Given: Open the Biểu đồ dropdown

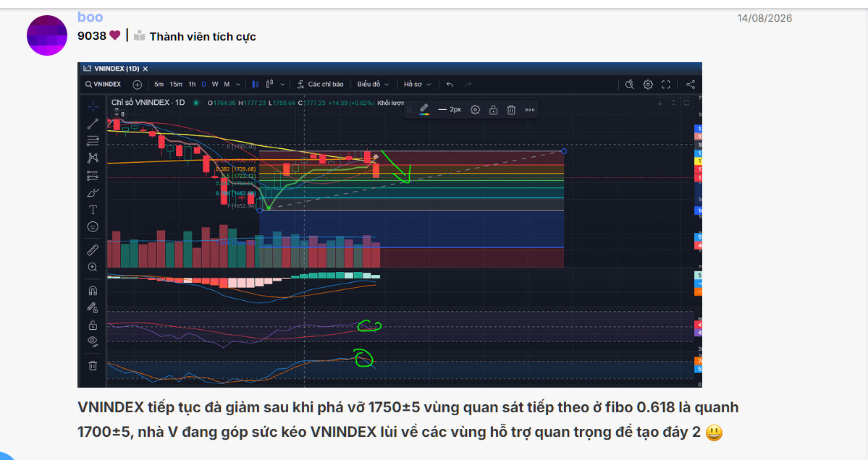Looking at the screenshot, I should pyautogui.click(x=373, y=84).
